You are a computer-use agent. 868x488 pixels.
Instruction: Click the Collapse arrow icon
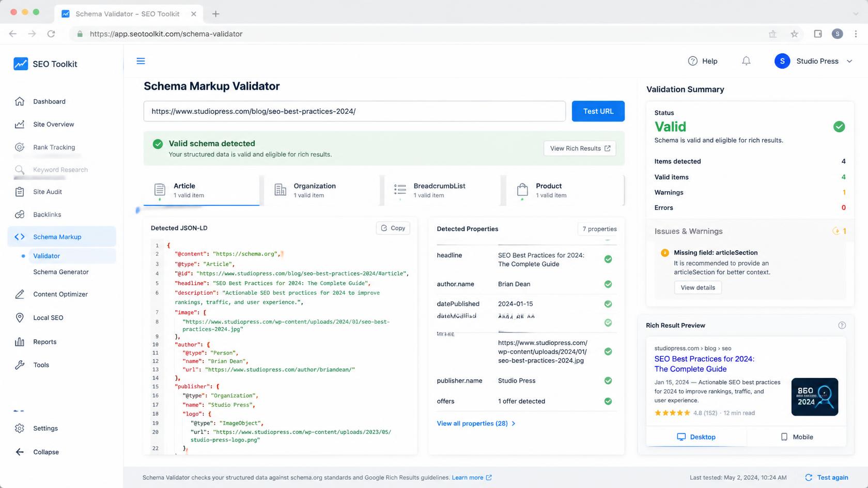[x=20, y=452]
